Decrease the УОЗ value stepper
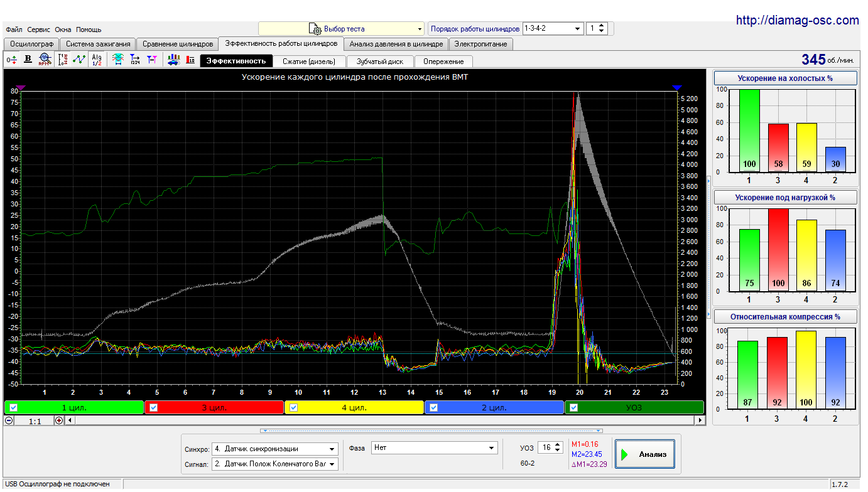The image size is (868, 492). [558, 451]
